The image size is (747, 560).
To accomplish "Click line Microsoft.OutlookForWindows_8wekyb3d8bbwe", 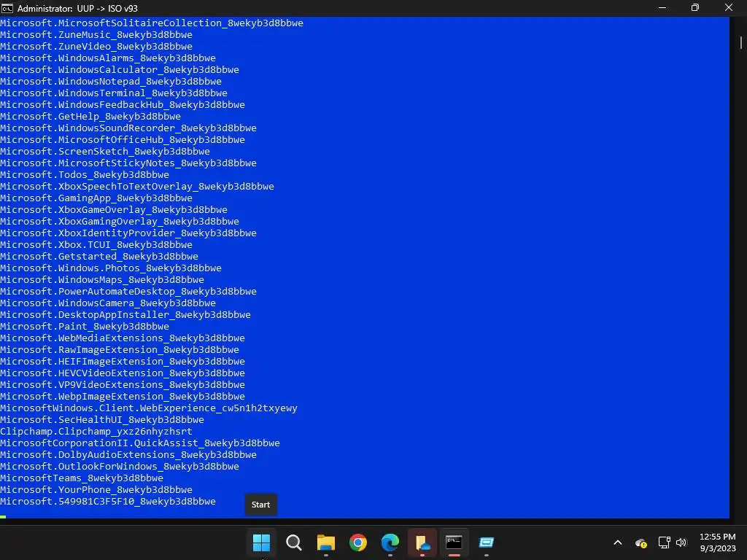I will 120,466.
